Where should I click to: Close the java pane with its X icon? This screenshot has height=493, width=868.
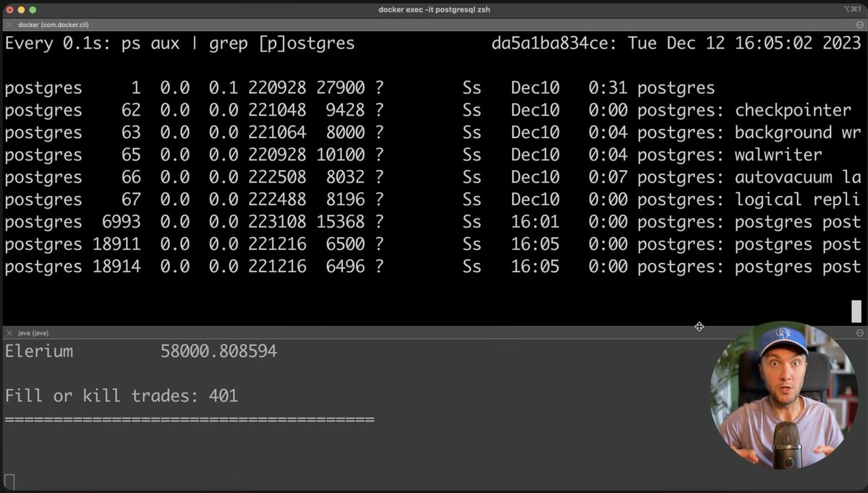(x=9, y=333)
